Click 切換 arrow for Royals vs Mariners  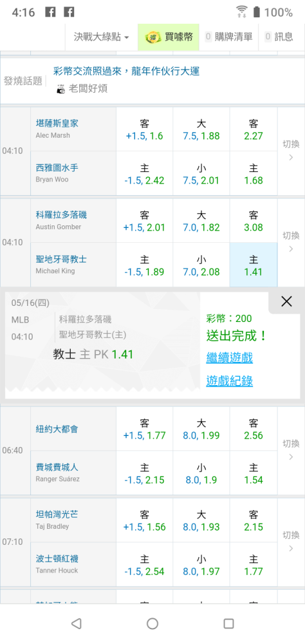point(291,151)
